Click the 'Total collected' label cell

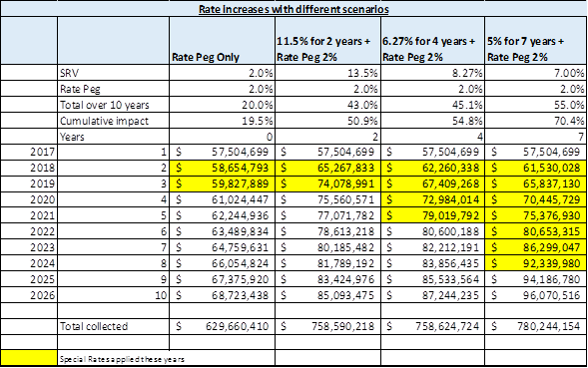click(113, 326)
